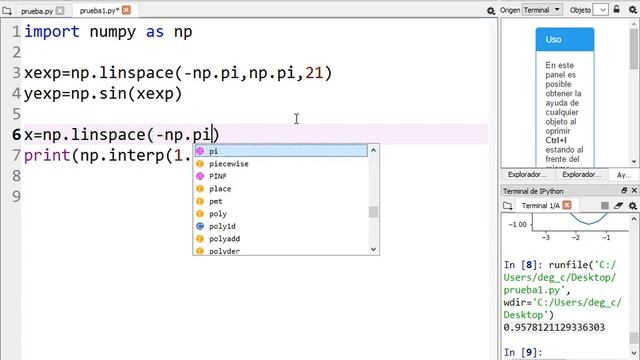Click the xexp=np.linspace code line
The height and width of the screenshot is (360, 640).
pyautogui.click(x=178, y=73)
